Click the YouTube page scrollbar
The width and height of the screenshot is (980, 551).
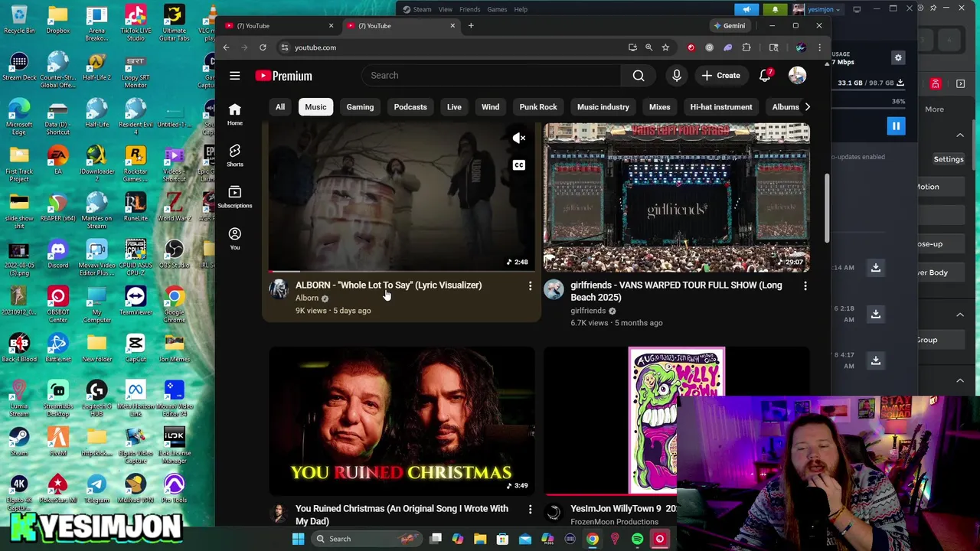[x=826, y=208]
